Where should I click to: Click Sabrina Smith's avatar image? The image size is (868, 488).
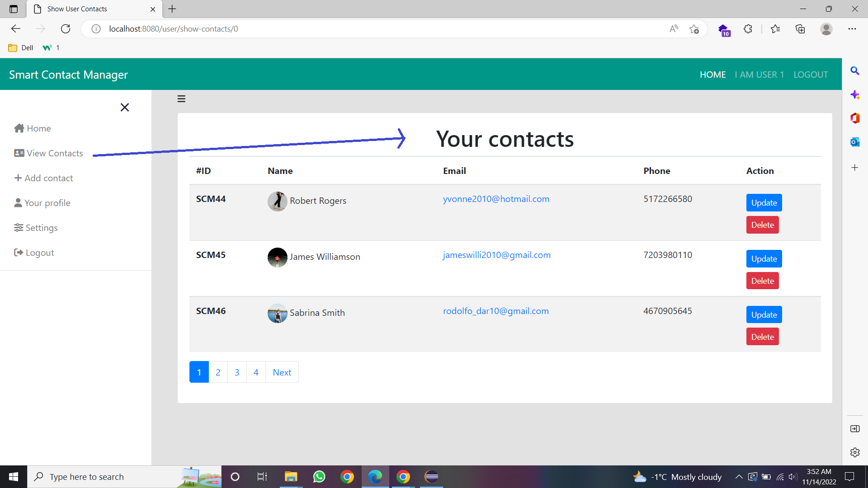coord(278,313)
